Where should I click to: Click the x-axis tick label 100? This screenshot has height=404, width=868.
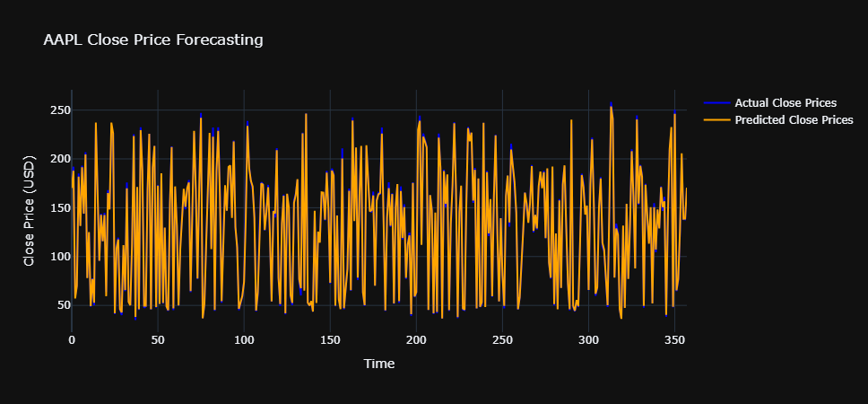click(x=244, y=338)
